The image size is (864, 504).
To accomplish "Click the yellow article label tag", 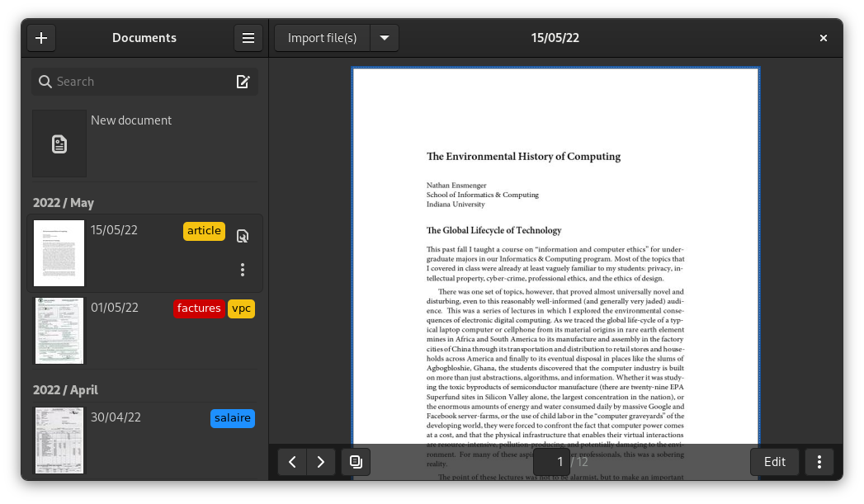I will tap(204, 231).
